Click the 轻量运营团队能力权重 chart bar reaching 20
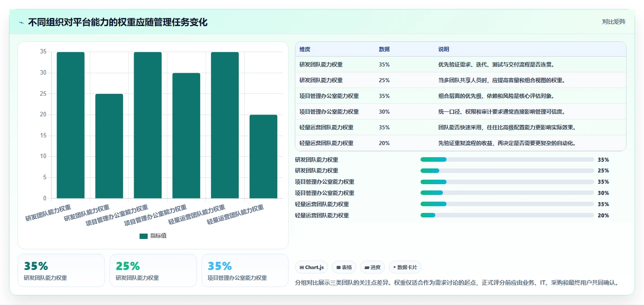The height and width of the screenshot is (305, 644). point(263,156)
